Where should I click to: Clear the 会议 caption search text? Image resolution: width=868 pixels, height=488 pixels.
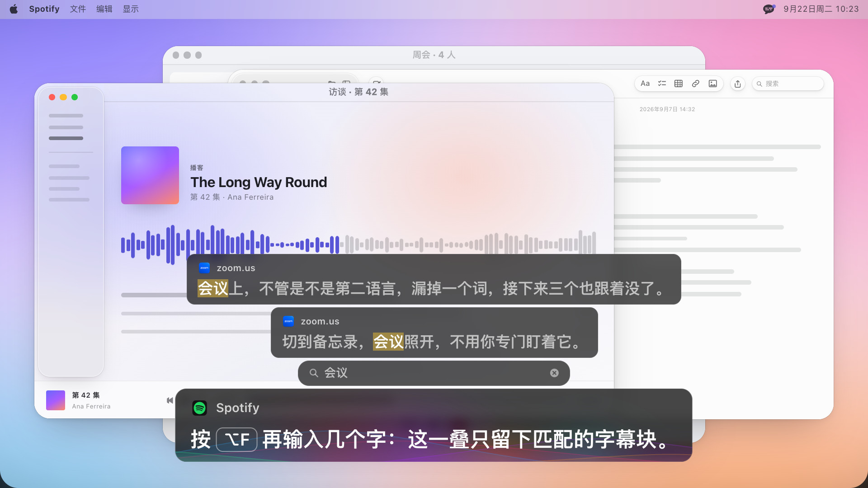coord(554,373)
